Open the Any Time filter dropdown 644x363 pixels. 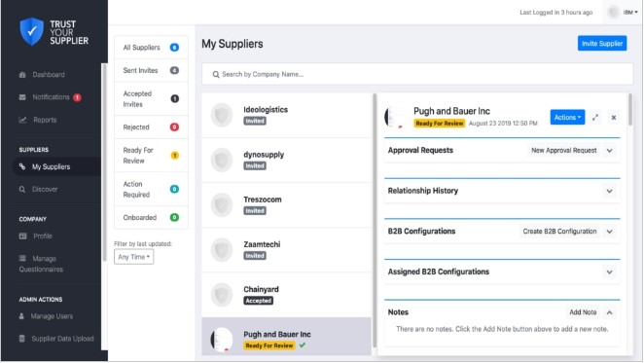[x=134, y=257]
